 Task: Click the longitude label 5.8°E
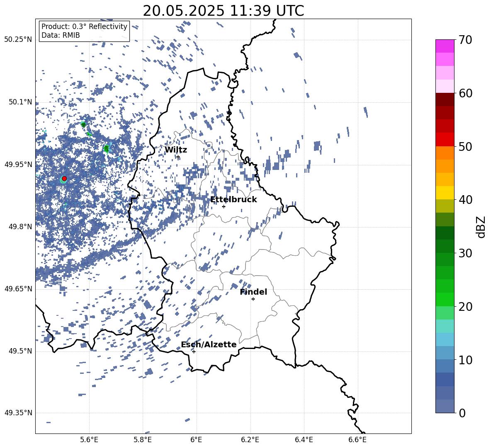pos(143,440)
